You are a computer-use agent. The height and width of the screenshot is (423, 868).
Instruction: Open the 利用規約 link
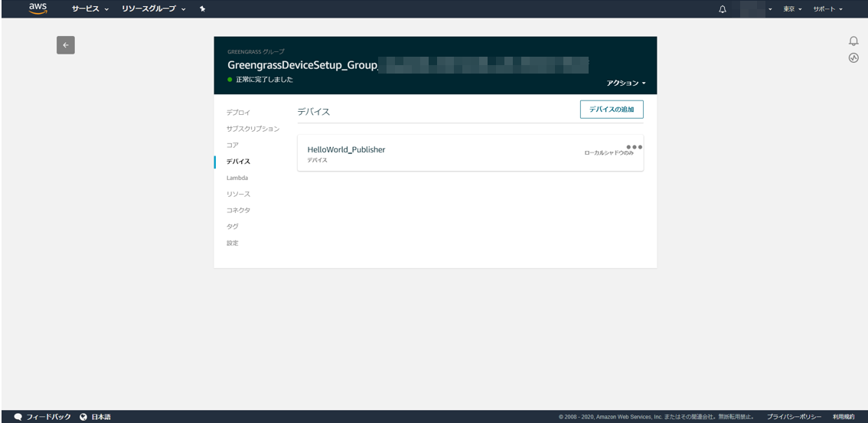tap(844, 417)
